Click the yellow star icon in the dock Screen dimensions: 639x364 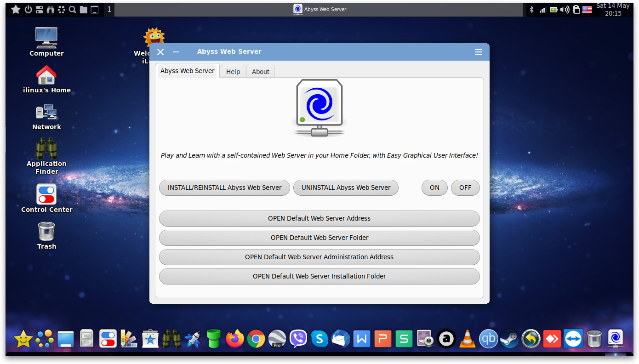click(23, 339)
